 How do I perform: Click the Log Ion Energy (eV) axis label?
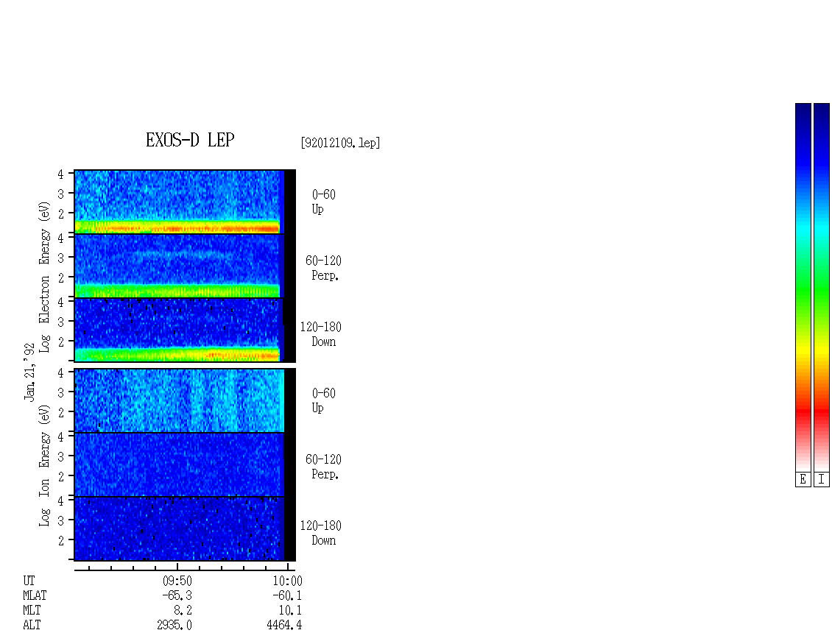45,466
